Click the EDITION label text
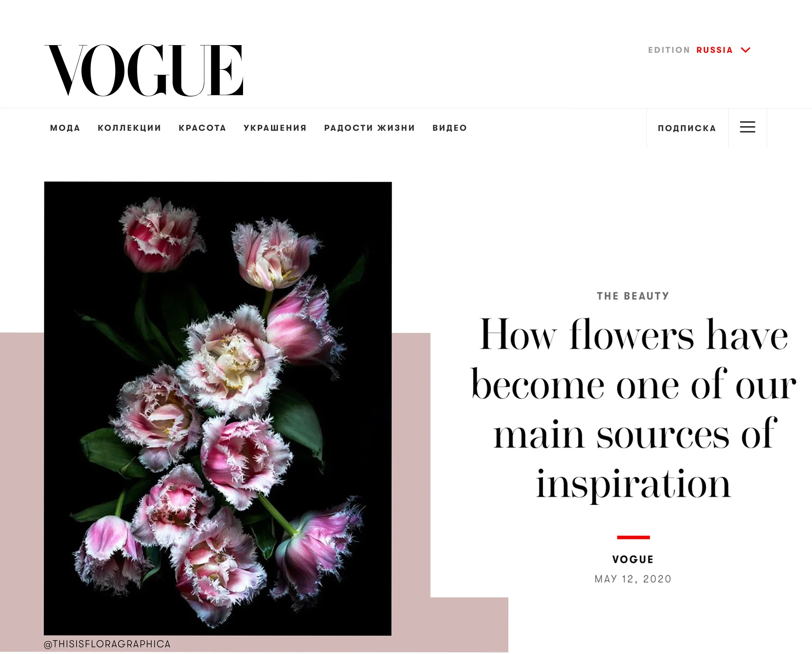This screenshot has width=812, height=654. click(669, 50)
